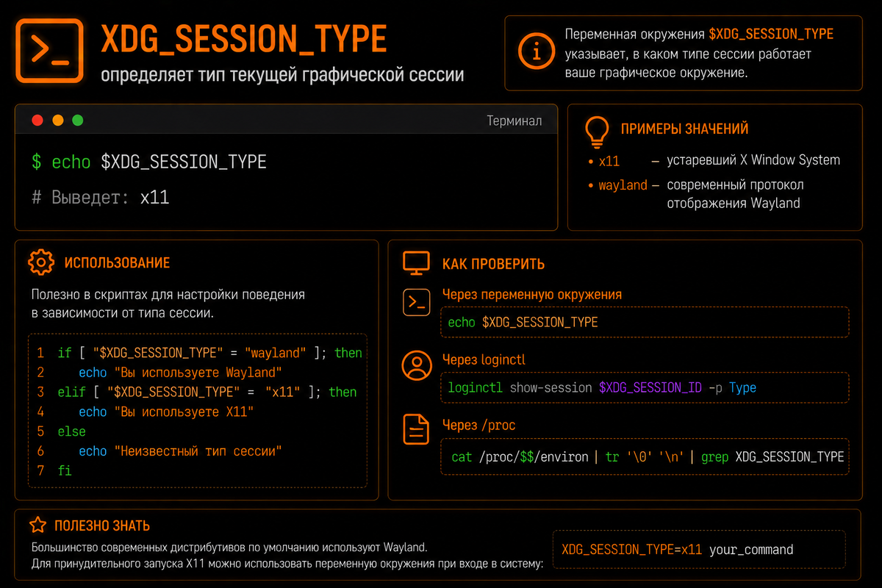The width and height of the screenshot is (882, 588).
Task: Click the document icon beside Через /proc
Action: [416, 429]
